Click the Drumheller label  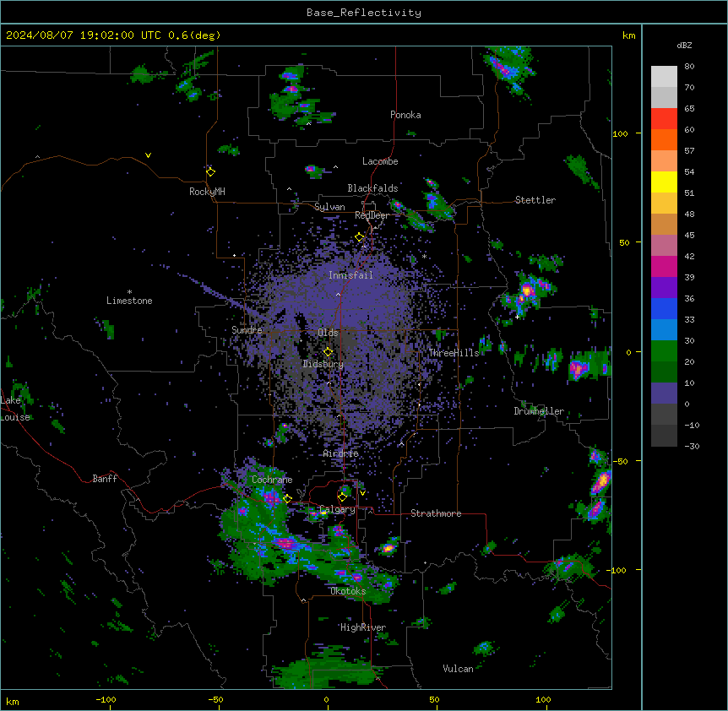[x=539, y=411]
